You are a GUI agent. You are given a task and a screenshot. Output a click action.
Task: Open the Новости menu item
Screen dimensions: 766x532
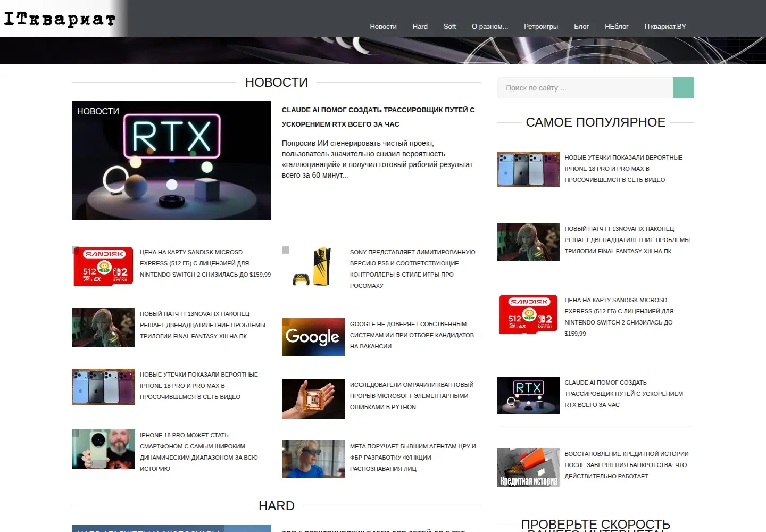pyautogui.click(x=383, y=26)
